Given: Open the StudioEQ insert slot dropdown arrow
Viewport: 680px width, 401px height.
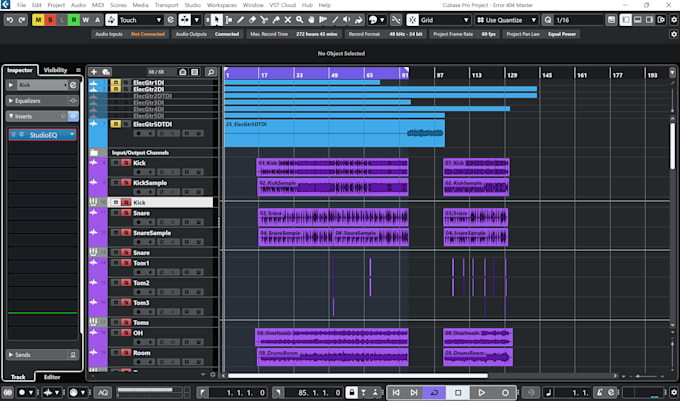Looking at the screenshot, I should [72, 135].
